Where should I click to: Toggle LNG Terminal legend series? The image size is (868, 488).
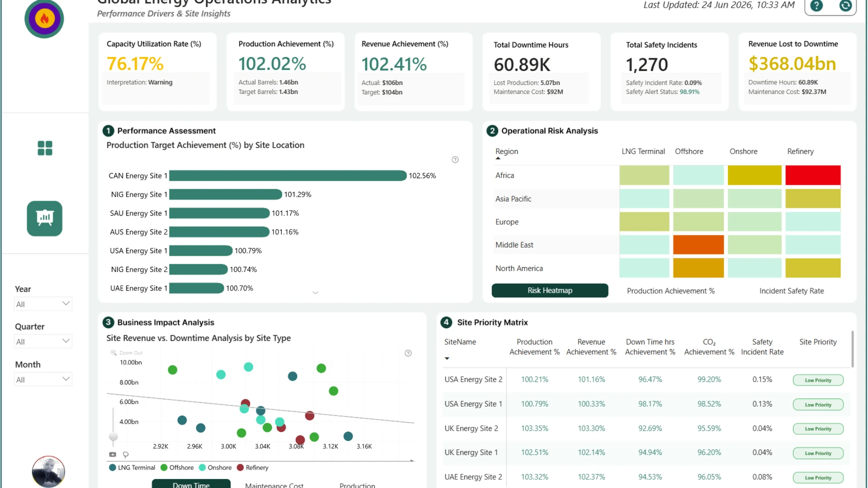tap(132, 468)
